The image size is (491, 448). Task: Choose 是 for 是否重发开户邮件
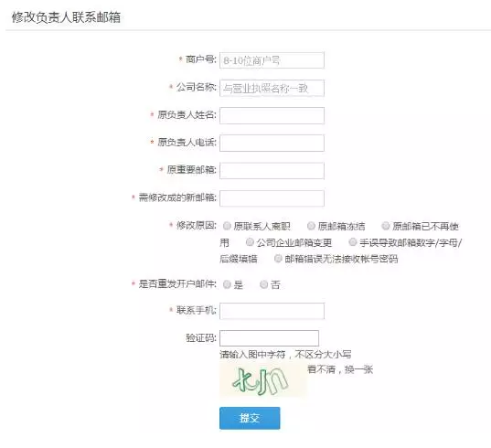pos(227,284)
